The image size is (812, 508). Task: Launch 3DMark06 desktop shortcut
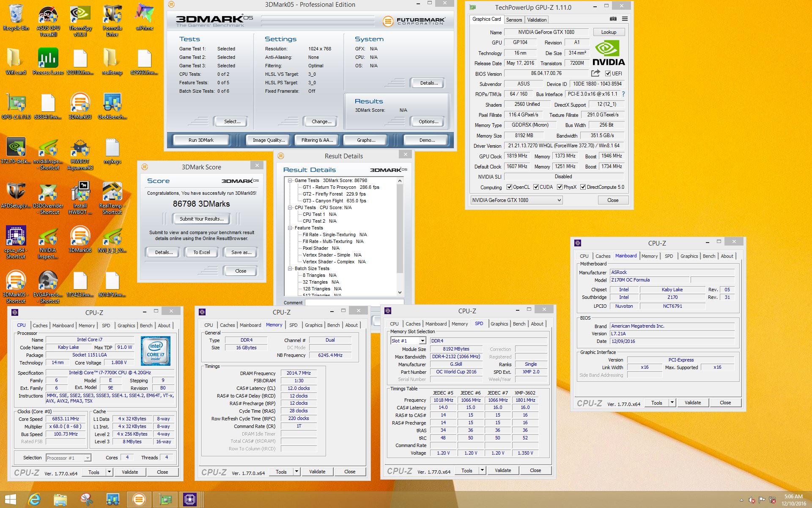[80, 240]
